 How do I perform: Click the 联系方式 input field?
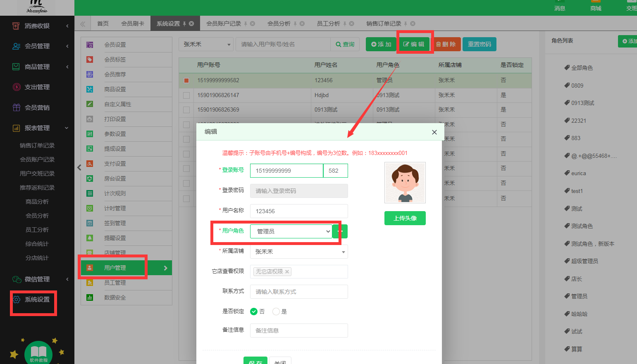pyautogui.click(x=298, y=292)
